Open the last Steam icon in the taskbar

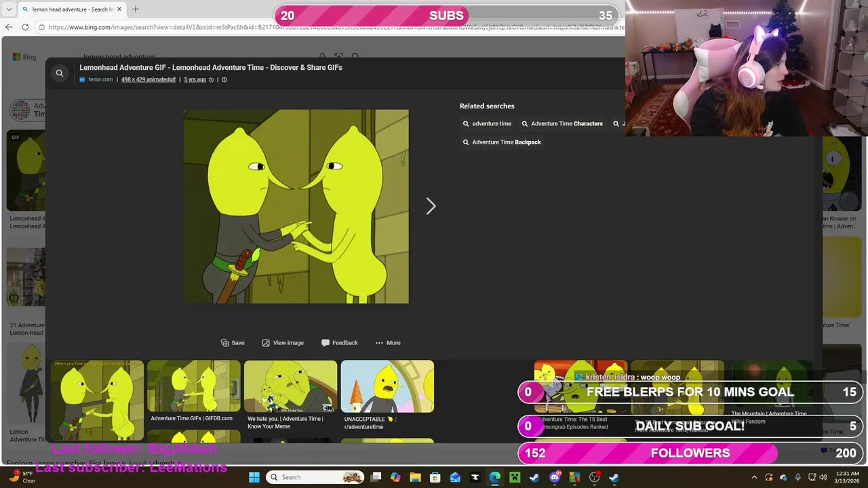(614, 477)
